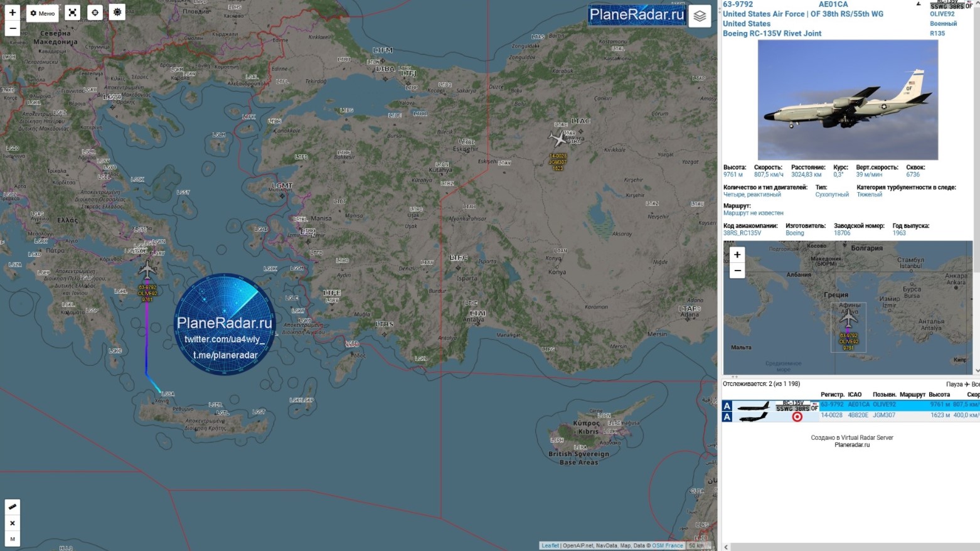Switch measurement units with M button
Viewport: 980px width, 551px height.
pos(13,538)
